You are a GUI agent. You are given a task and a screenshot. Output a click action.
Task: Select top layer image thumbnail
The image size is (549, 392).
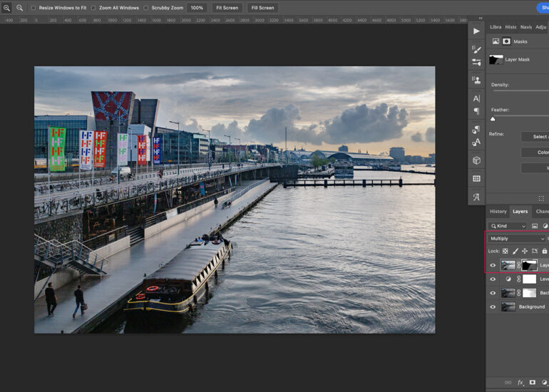[508, 265]
